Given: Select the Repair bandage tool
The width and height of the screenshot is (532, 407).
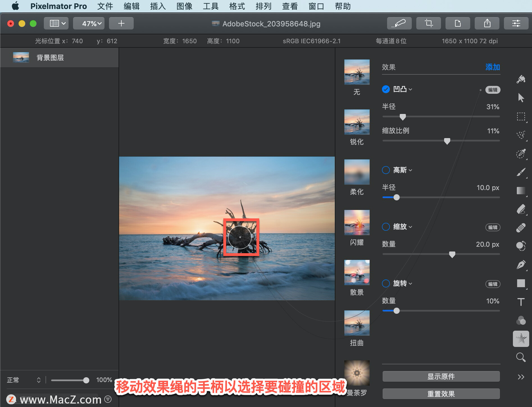Looking at the screenshot, I should tap(521, 228).
